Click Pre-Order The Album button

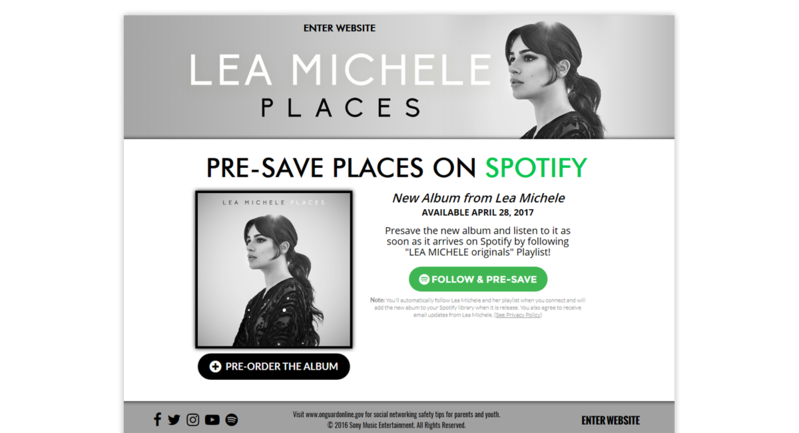[274, 367]
